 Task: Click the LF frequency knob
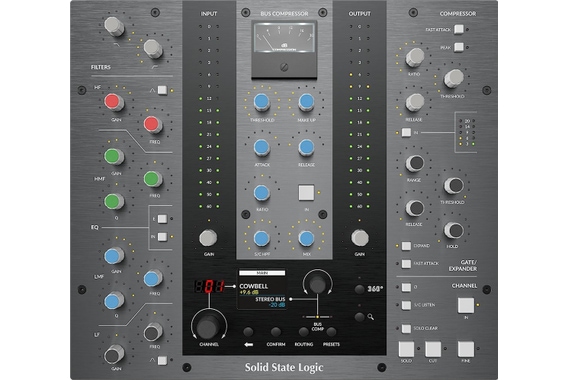[153, 332]
